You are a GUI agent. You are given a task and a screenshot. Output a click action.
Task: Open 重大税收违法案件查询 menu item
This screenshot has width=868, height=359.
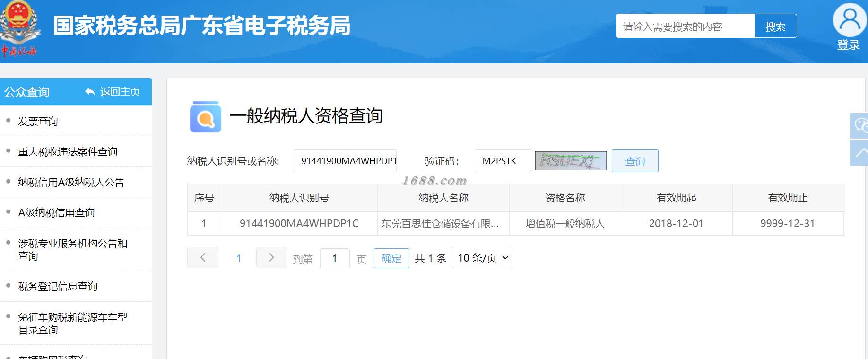[x=68, y=151]
